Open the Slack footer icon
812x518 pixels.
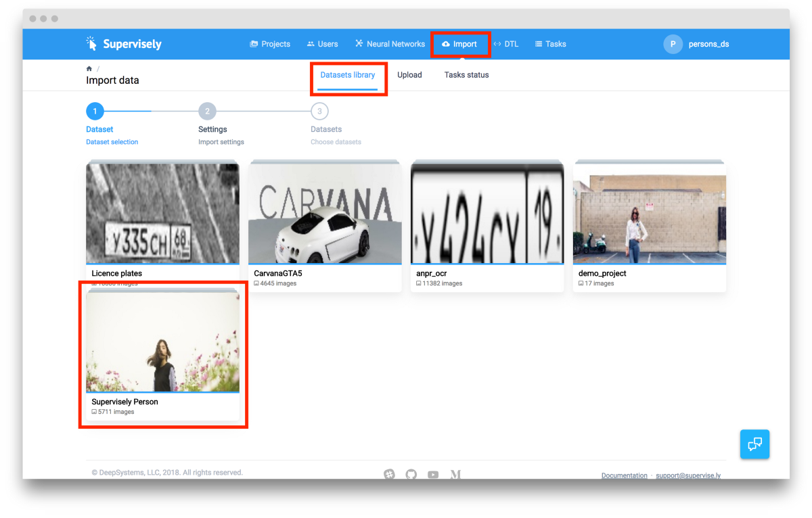(x=389, y=475)
